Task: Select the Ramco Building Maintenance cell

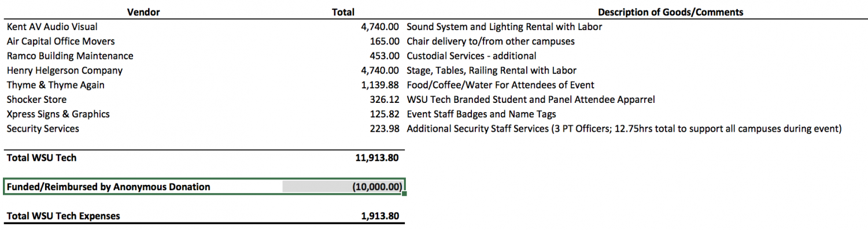Action: [70, 56]
